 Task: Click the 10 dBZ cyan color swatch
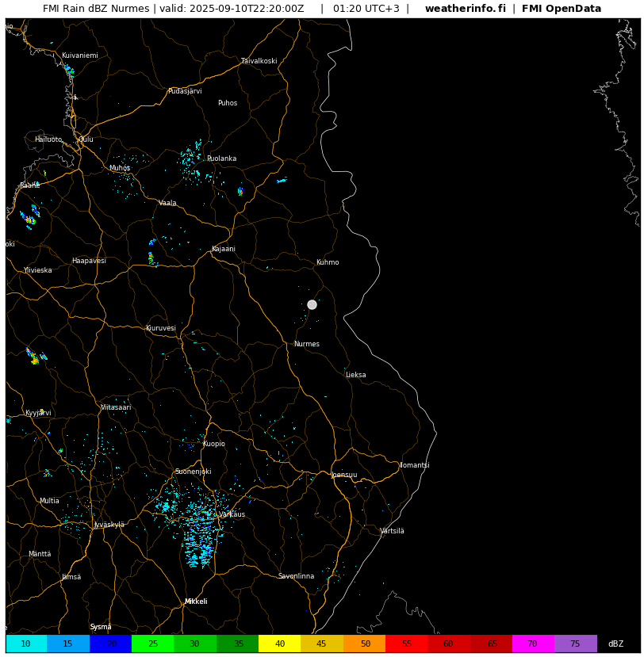click(26, 644)
